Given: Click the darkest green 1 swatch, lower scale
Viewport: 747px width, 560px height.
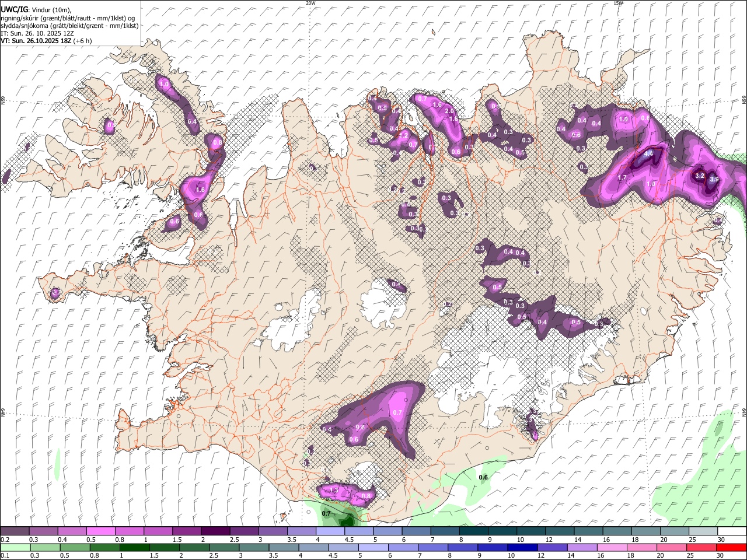Looking at the screenshot, I should click(x=134, y=548).
